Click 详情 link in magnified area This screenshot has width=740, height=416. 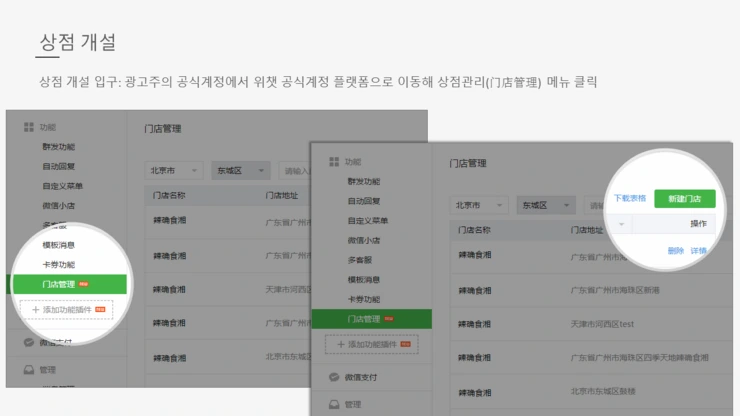[x=698, y=251]
